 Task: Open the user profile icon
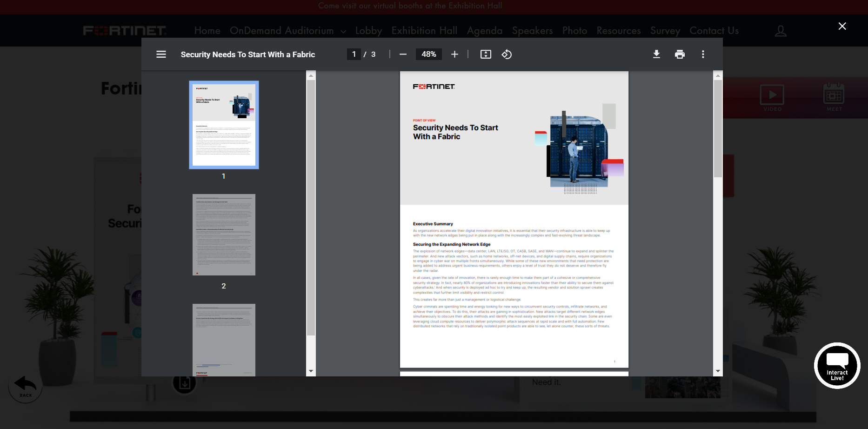781,31
